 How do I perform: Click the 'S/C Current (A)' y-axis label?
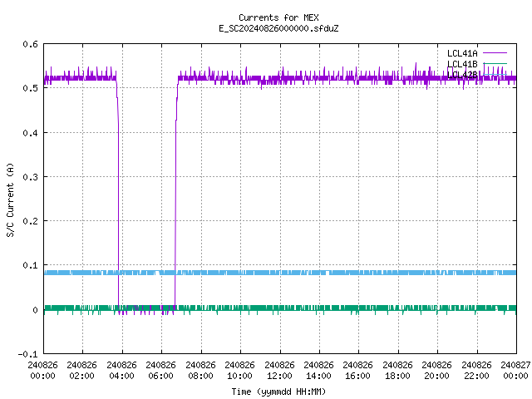[10, 200]
